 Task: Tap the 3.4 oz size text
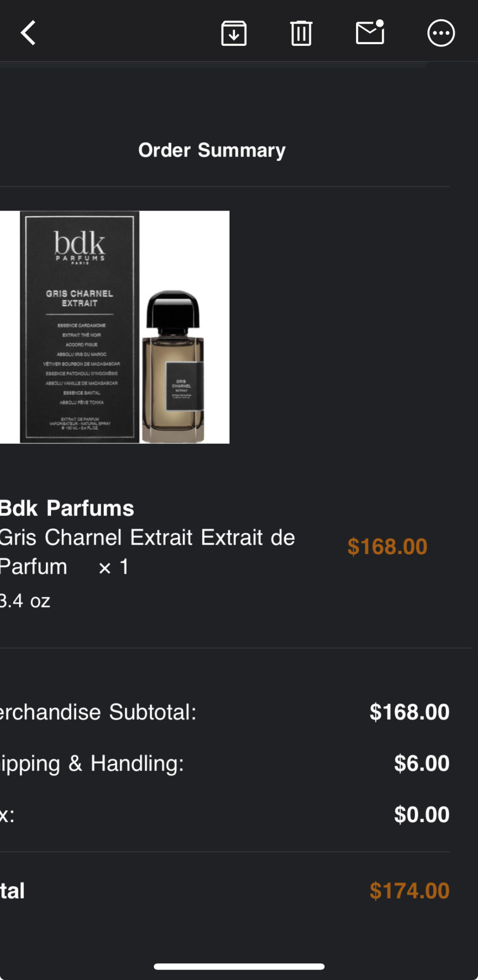pos(25,601)
